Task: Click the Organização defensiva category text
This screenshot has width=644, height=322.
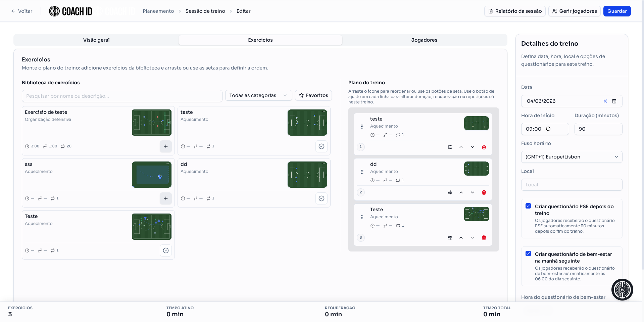Action: coord(48,120)
